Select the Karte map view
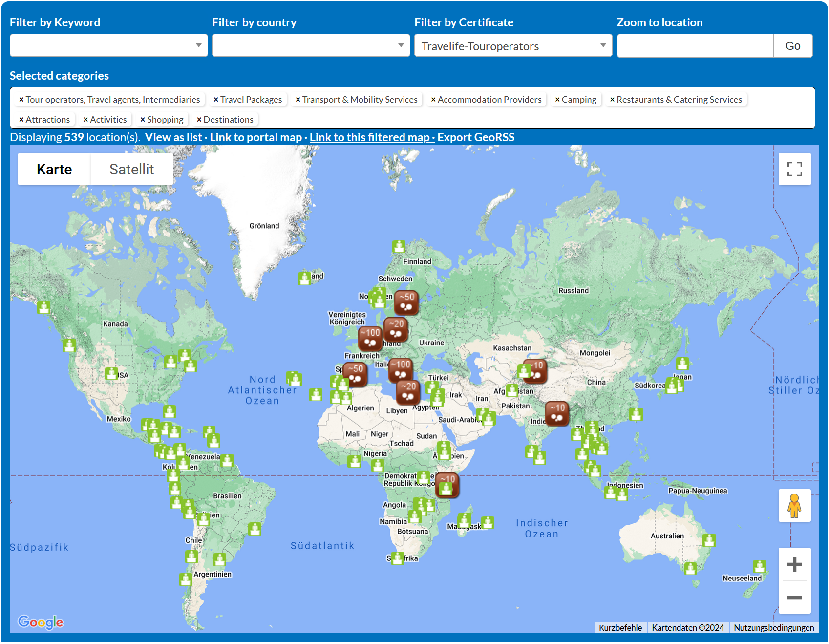Viewport: 829px width, 644px height. pos(54,169)
